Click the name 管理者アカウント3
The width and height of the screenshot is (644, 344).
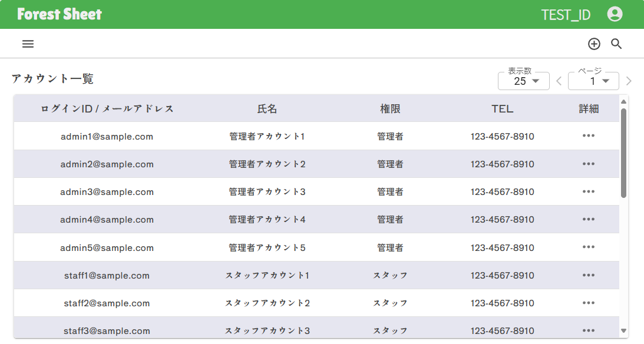267,191
